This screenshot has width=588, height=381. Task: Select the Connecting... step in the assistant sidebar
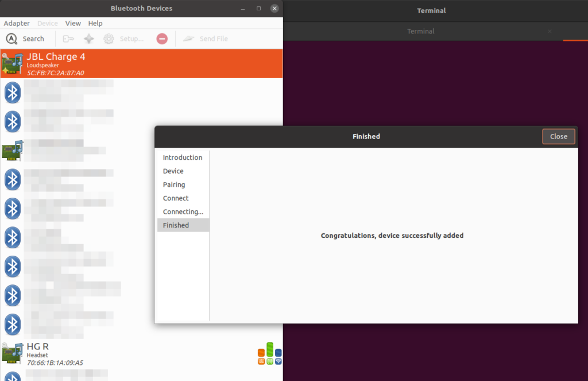coord(183,211)
